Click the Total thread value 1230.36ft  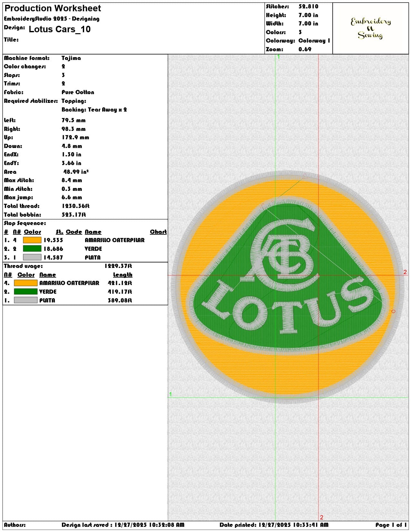[x=75, y=206]
